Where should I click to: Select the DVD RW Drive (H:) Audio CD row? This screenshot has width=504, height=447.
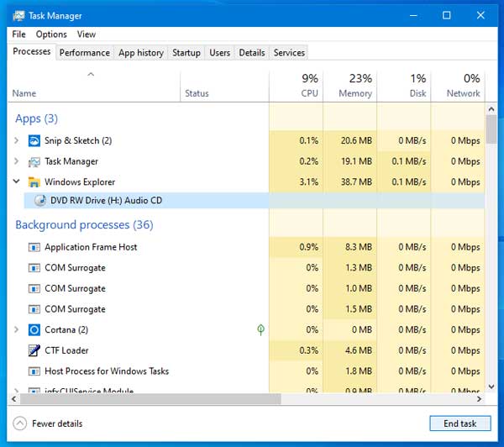[255, 200]
